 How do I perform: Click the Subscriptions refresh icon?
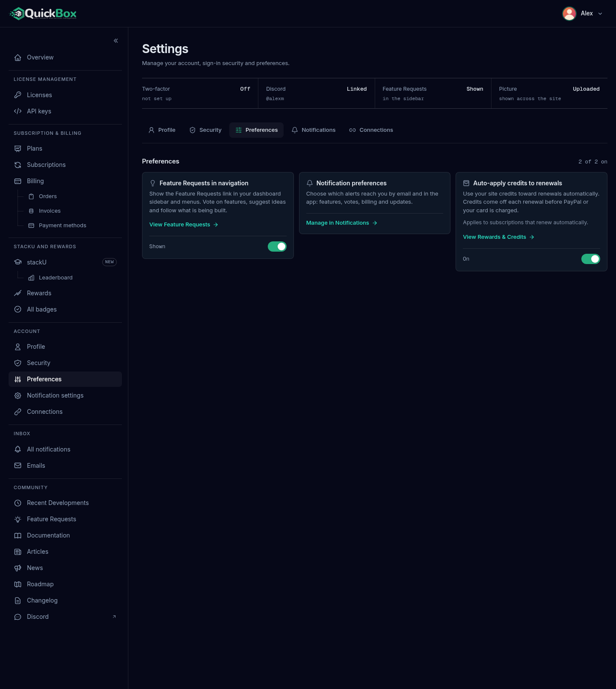pyautogui.click(x=18, y=165)
